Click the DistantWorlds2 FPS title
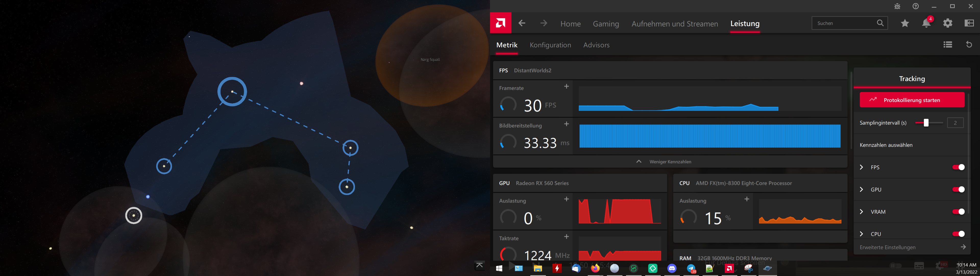The width and height of the screenshot is (980, 276). click(532, 70)
